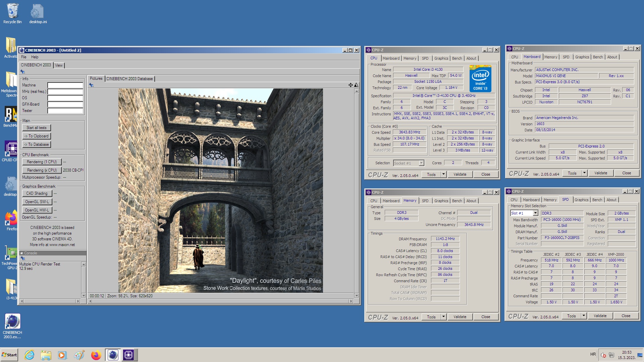Viewport: 644px width, 362px height.
Task: Select the CINEBENCH 2003.exe desktop icon
Action: point(12,326)
